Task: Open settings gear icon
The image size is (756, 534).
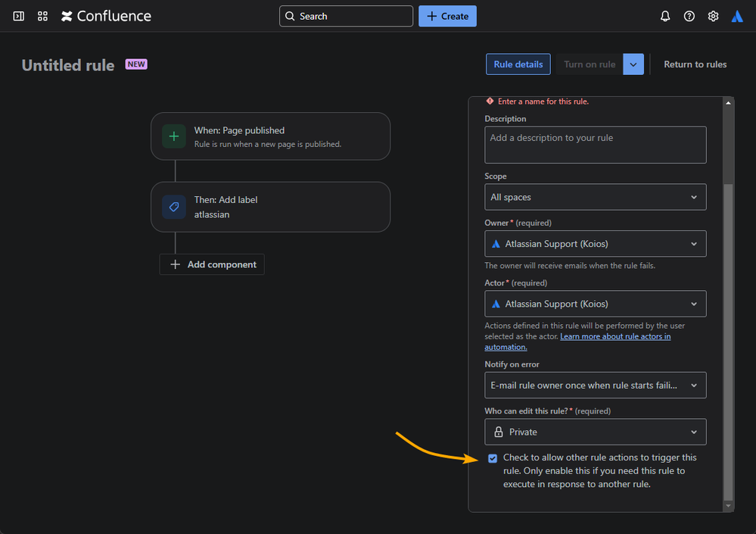Action: 713,17
